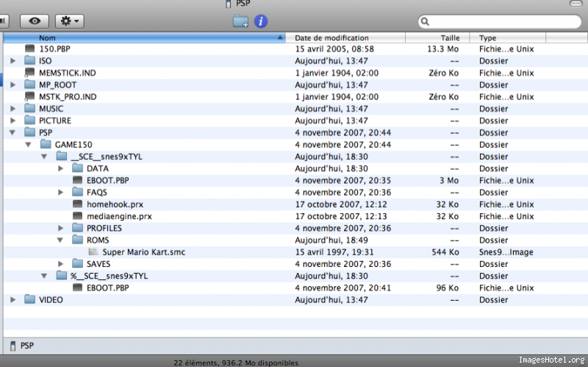Expand the FAQS folder

coord(60,193)
